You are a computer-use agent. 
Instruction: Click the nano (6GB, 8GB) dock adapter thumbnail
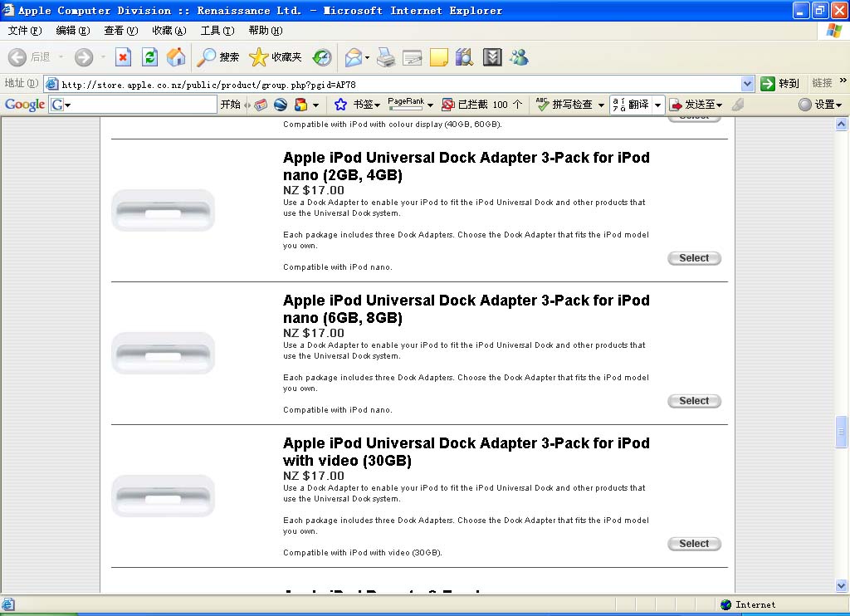point(164,353)
